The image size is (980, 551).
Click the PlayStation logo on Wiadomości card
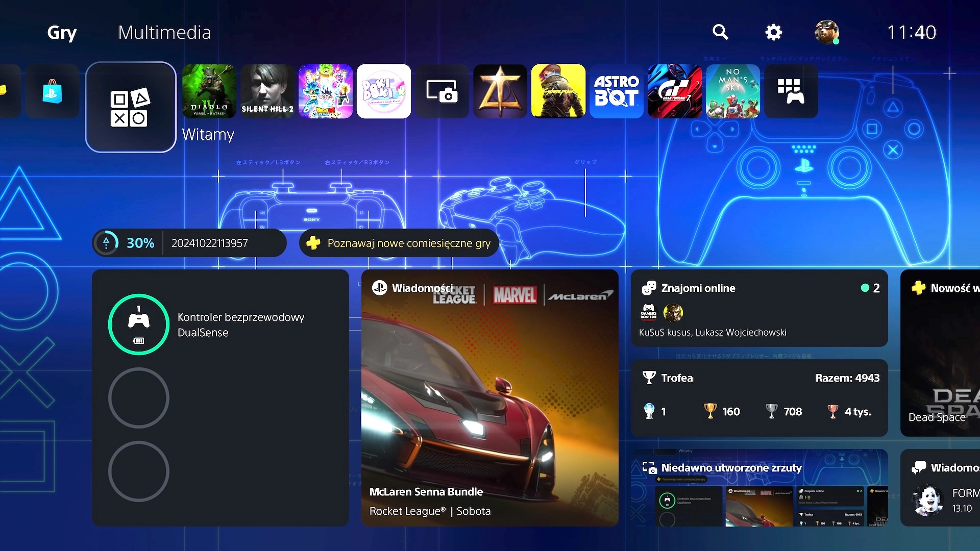pyautogui.click(x=379, y=288)
